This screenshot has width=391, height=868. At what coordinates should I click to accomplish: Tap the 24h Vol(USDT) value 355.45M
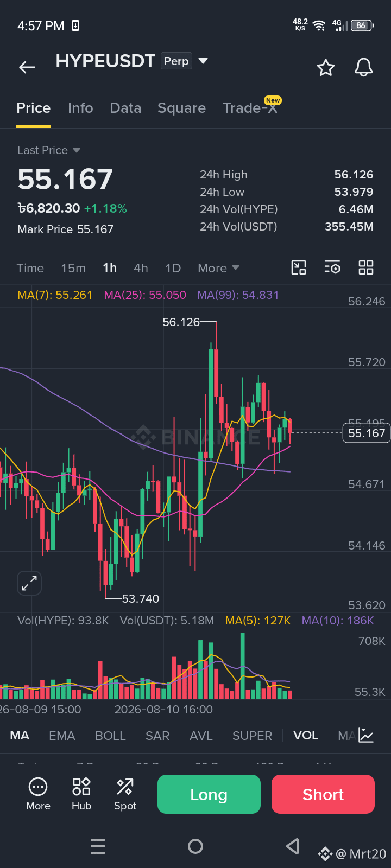349,227
